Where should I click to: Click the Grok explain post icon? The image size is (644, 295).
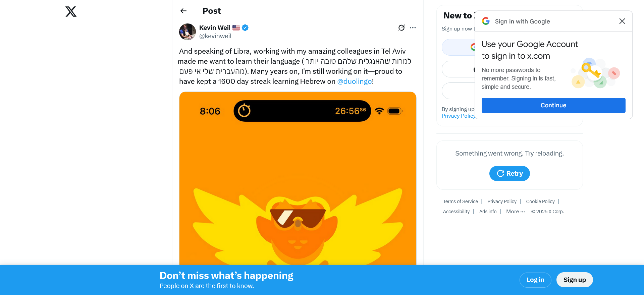pos(401,28)
